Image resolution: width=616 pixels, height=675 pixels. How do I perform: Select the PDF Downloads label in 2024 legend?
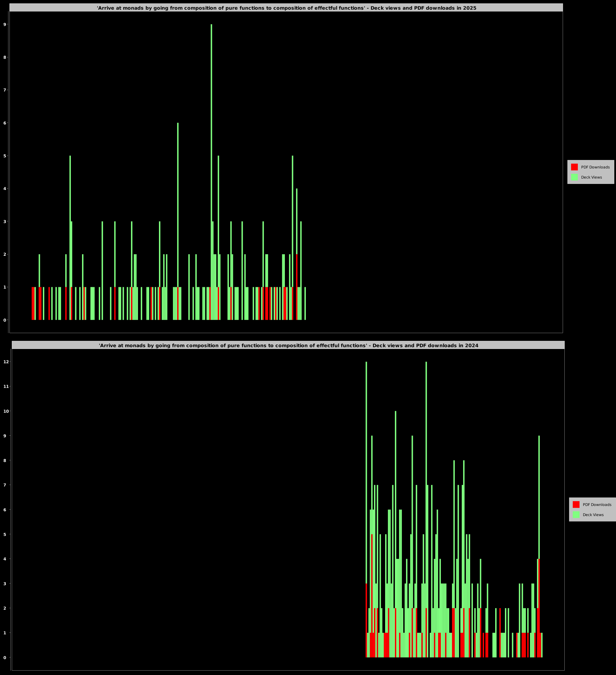597,505
